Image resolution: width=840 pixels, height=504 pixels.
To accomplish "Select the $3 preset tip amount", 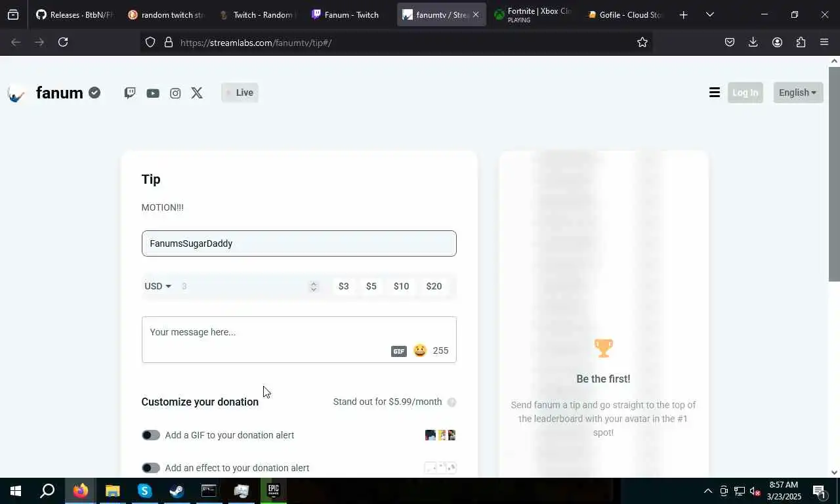I will tap(343, 286).
